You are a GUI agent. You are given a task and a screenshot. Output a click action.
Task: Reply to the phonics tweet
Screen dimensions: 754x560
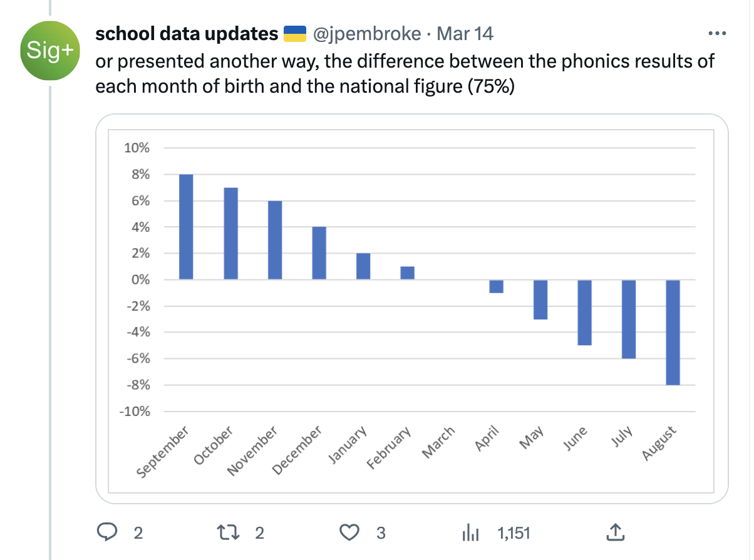pos(108,532)
